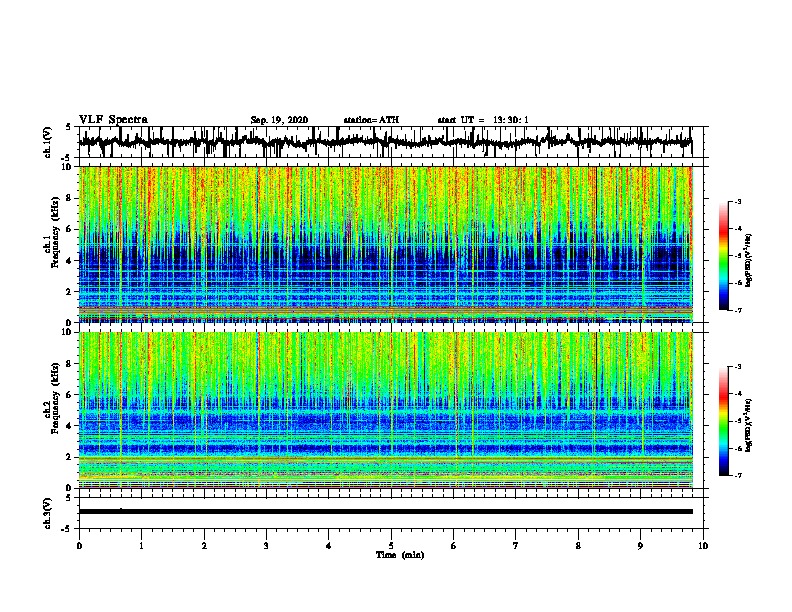Click ch.2 'Frequency (kHz)' axis label
The height and width of the screenshot is (612, 792).
point(55,398)
